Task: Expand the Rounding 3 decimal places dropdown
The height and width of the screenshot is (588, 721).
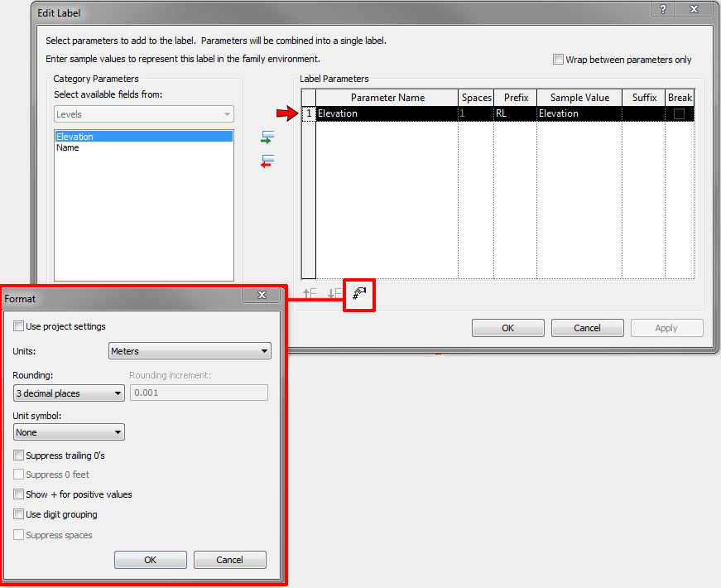Action: (69, 393)
